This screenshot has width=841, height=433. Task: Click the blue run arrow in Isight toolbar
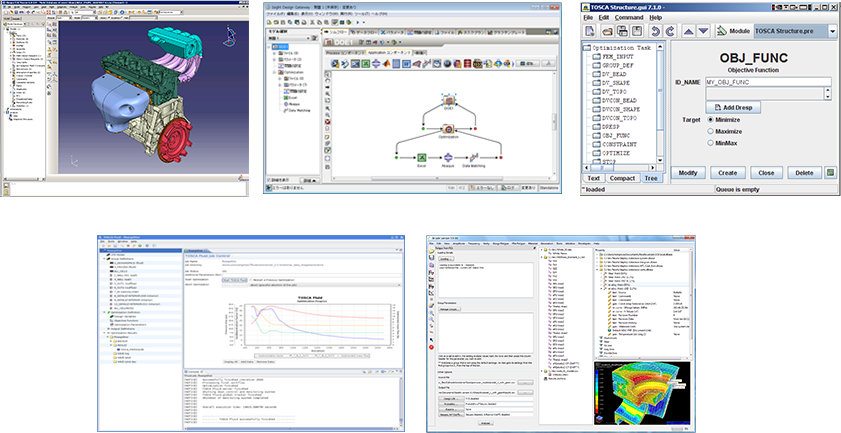point(358,22)
